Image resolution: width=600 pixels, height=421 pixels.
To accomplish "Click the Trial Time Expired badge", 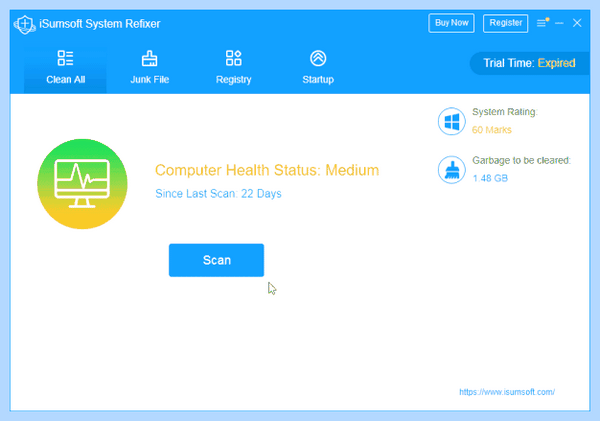I will tap(529, 63).
